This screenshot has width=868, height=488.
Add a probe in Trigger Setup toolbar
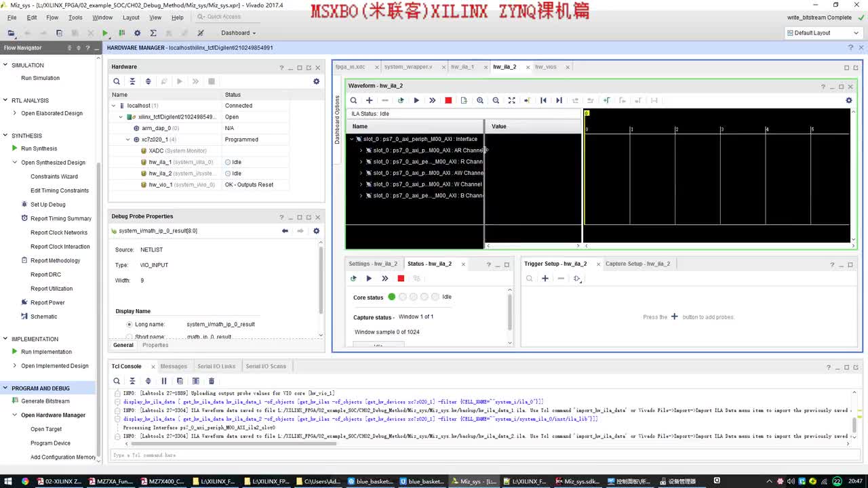[545, 279]
